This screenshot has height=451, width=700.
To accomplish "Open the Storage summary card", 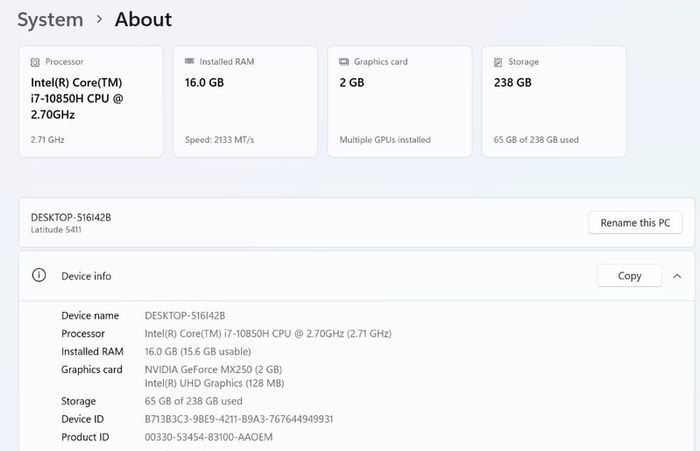I will (x=554, y=101).
